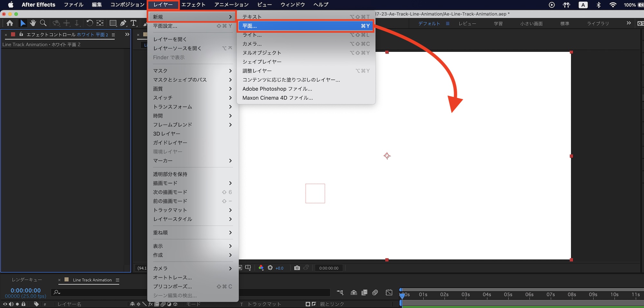644x308 pixels.
Task: Expand the トランスフォーム submenu
Action: point(193,107)
